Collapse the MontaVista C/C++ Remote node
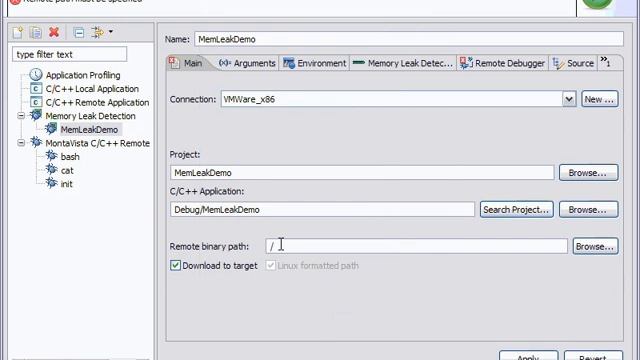This screenshot has width=640, height=360. point(21,143)
